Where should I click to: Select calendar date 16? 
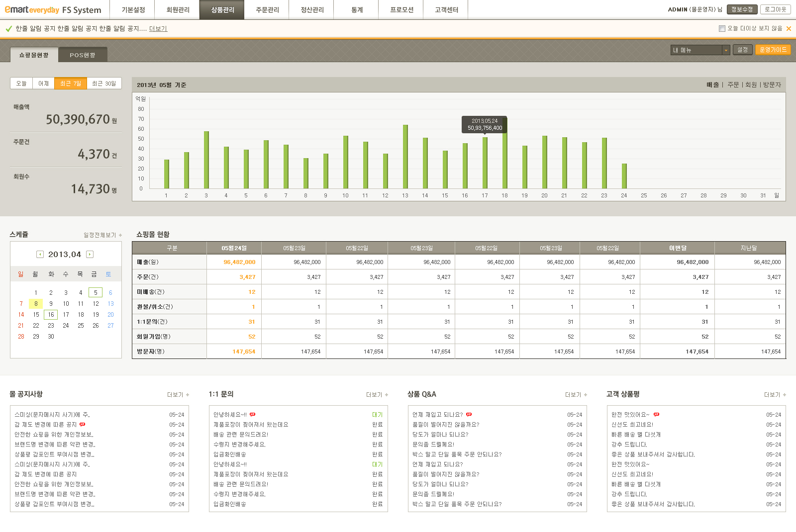pyautogui.click(x=51, y=314)
